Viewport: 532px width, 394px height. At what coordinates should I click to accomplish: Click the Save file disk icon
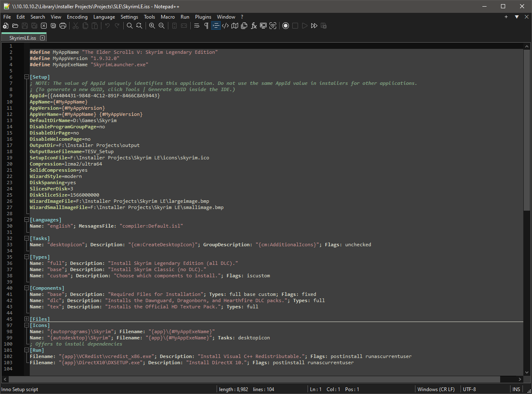pyautogui.click(x=25, y=26)
